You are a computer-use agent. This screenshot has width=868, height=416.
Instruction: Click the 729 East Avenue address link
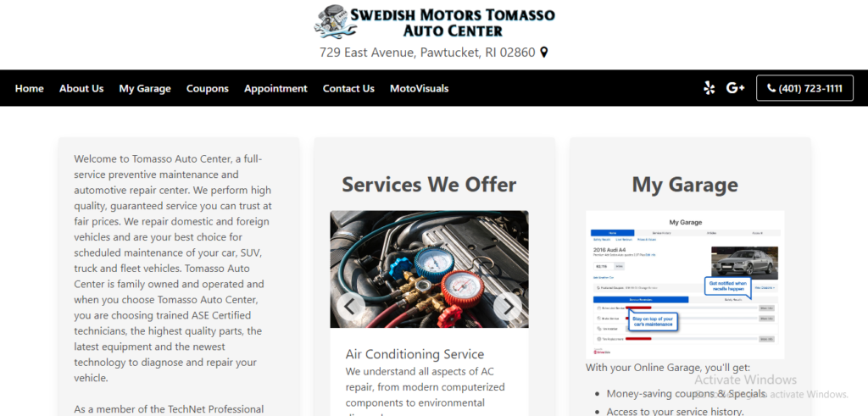pos(427,53)
